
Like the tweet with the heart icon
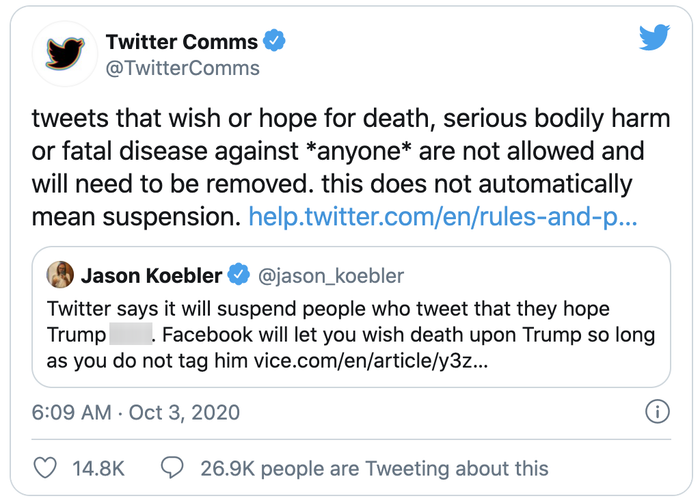point(46,468)
